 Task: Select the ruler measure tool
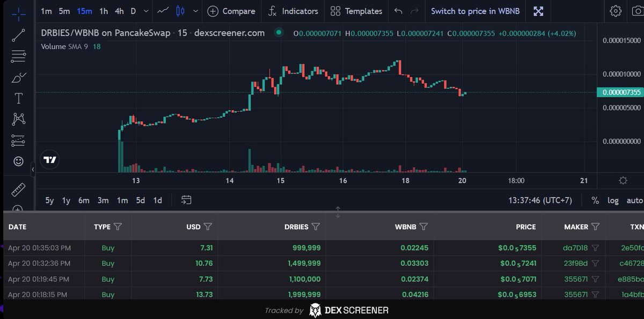18,190
